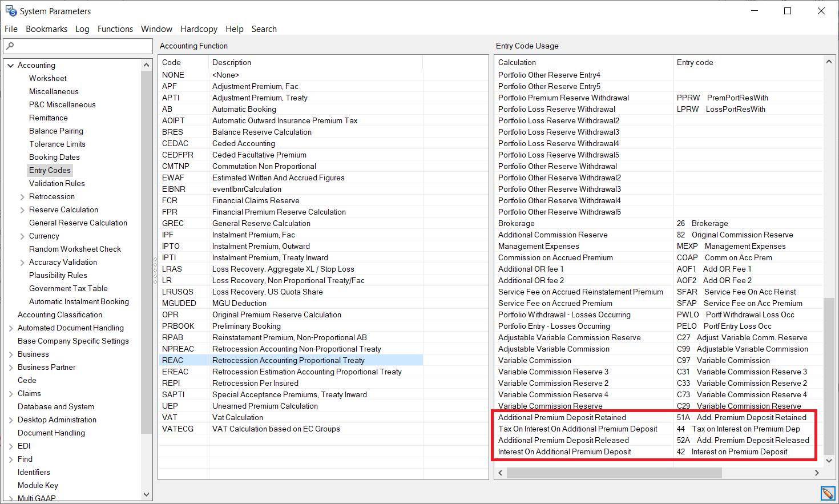Viewport: 839px width, 504px height.
Task: Open the Functions menu
Action: [x=115, y=29]
